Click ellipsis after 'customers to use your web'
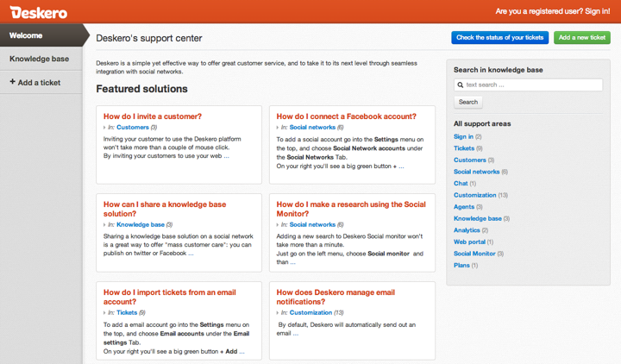The width and height of the screenshot is (621, 364). click(227, 156)
